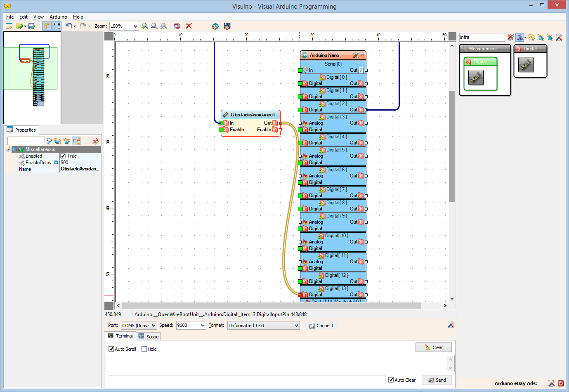The image size is (569, 392).
Task: Click the Connect button
Action: [321, 326]
